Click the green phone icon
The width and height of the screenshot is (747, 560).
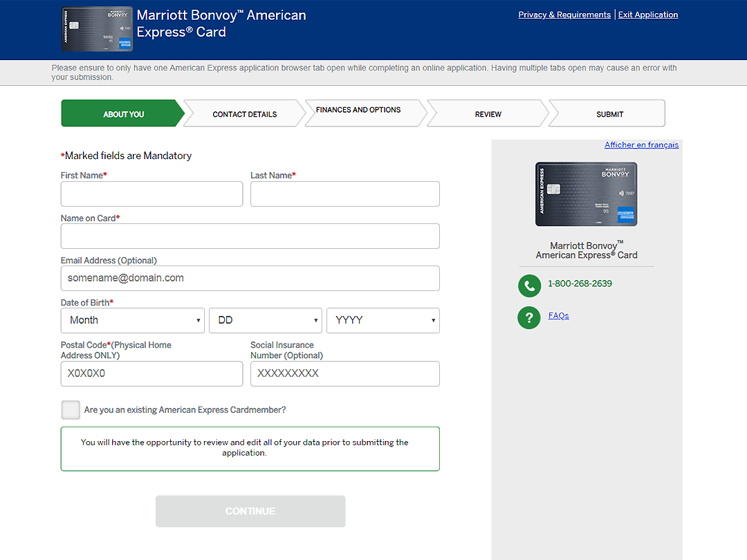529,286
